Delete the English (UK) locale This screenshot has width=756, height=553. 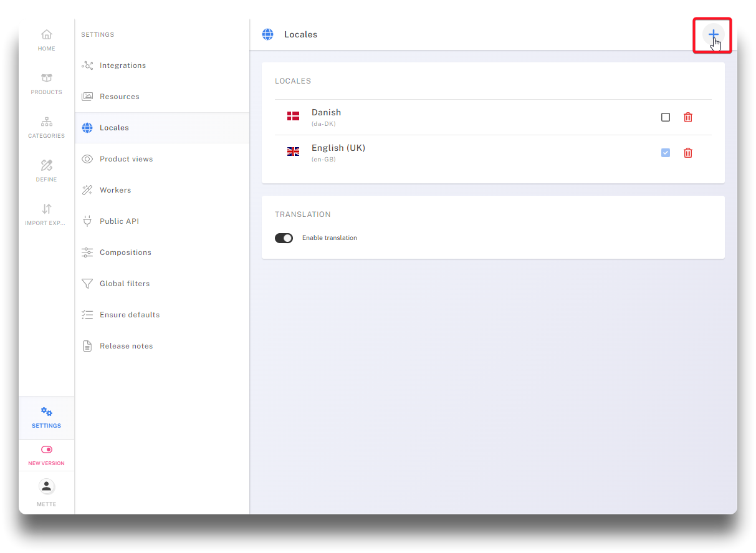point(688,153)
